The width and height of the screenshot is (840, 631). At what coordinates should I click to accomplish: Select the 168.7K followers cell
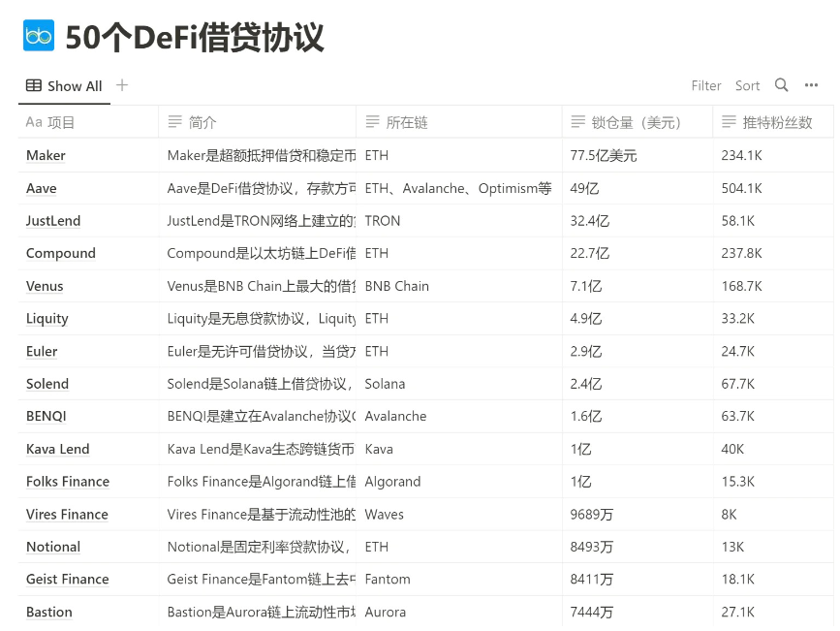[x=773, y=286]
